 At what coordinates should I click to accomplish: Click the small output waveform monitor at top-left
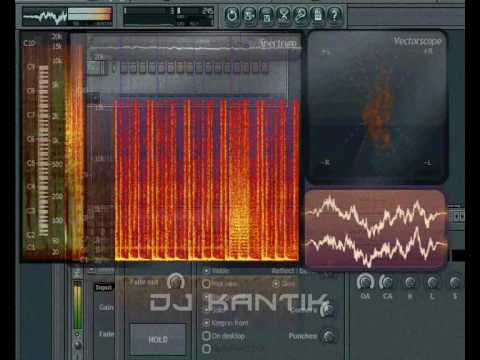45,16
